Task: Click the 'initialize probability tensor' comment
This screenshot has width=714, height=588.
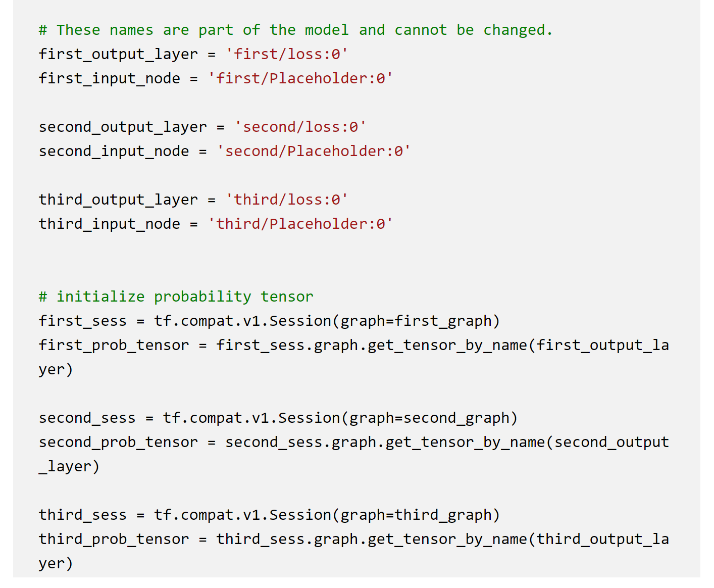Action: click(x=176, y=297)
